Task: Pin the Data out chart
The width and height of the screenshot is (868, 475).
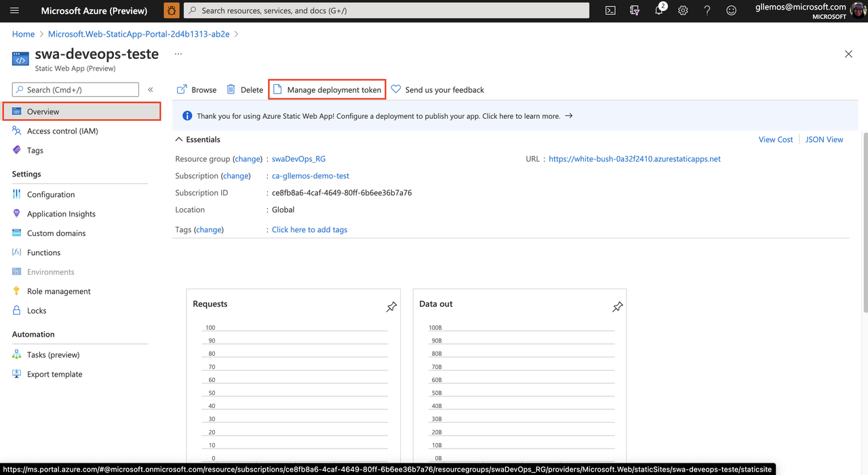Action: click(617, 307)
